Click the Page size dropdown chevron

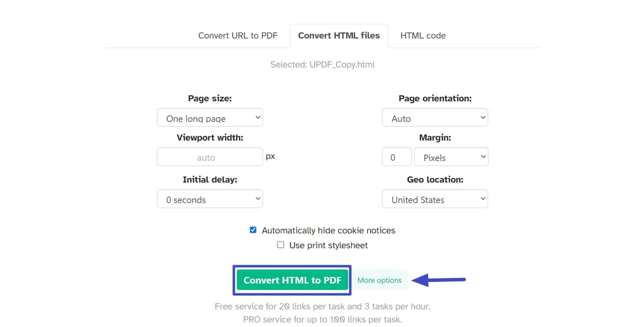(x=257, y=117)
